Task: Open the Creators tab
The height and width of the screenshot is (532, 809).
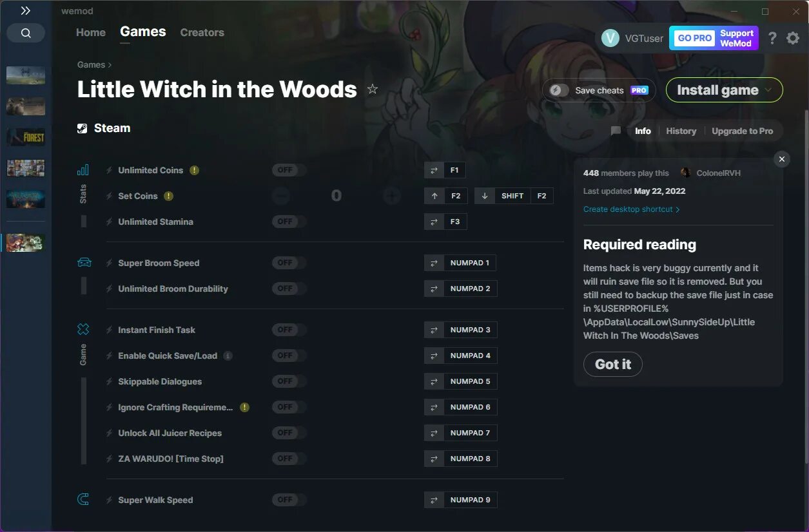Action: click(x=202, y=32)
